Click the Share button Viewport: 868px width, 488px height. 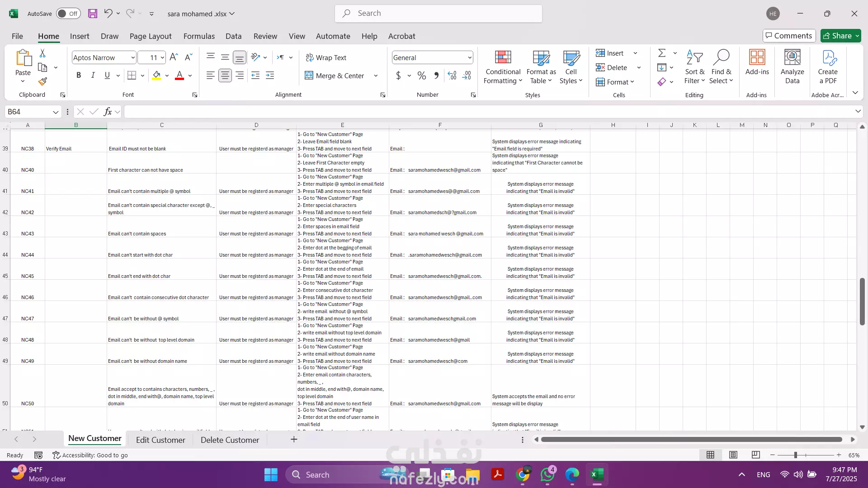[x=841, y=36]
